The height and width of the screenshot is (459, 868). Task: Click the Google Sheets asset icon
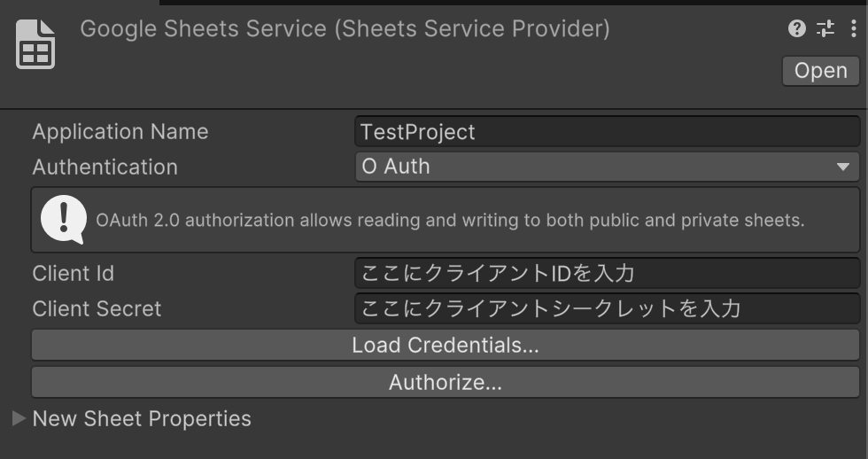pos(35,44)
